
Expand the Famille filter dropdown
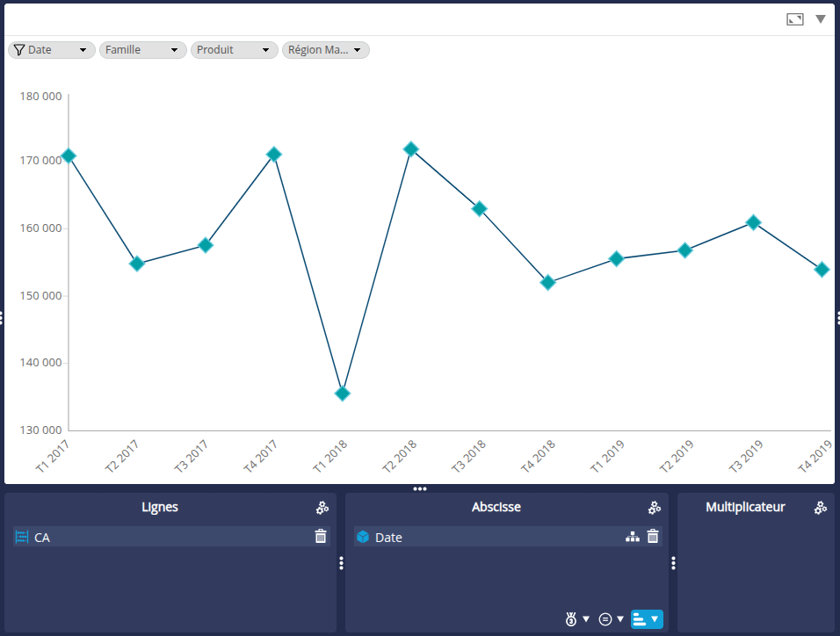pyautogui.click(x=143, y=50)
